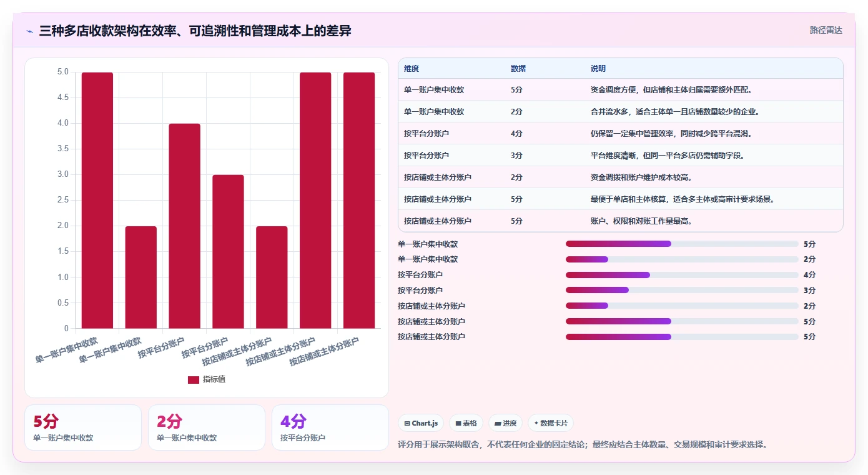Image resolution: width=868 pixels, height=475 pixels.
Task: Click the 按平台分账户 3分 progress bar
Action: (x=682, y=290)
